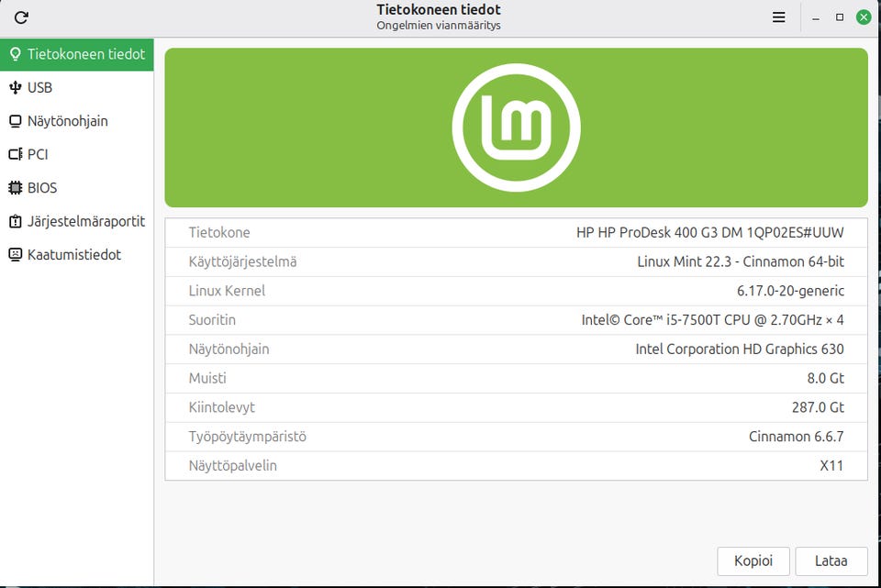Click the Työpöytäympäristö label

[x=247, y=437]
